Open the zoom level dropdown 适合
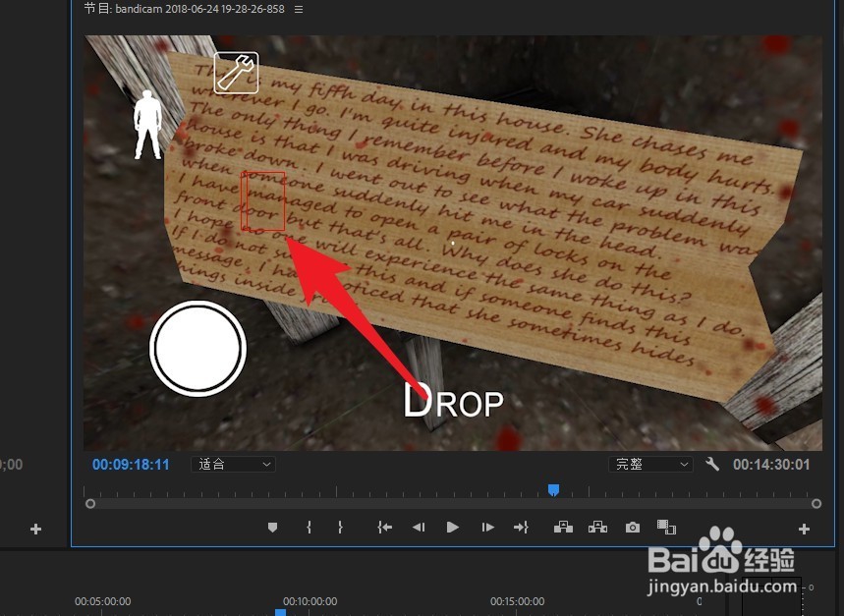 tap(234, 465)
